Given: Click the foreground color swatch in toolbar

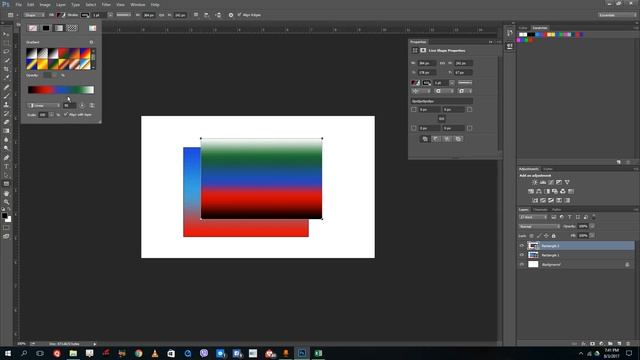Looking at the screenshot, I should (x=4, y=216).
